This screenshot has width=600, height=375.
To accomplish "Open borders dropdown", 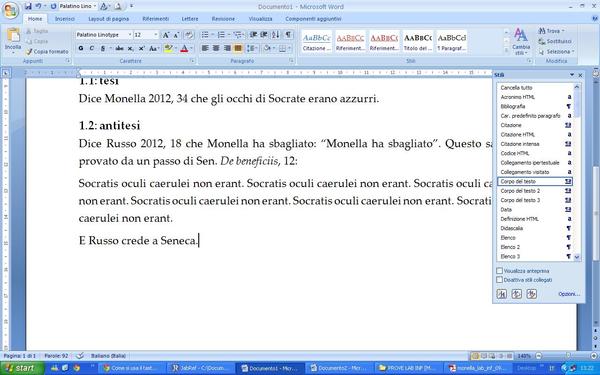I will pyautogui.click(x=288, y=48).
